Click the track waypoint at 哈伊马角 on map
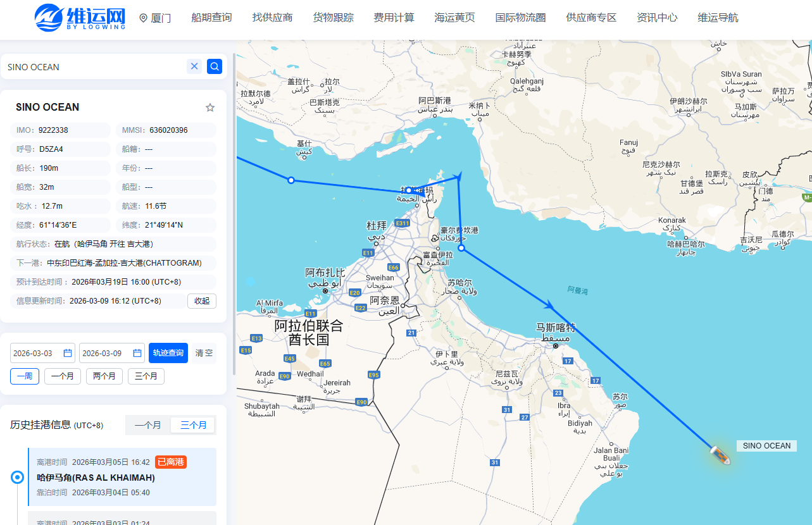The width and height of the screenshot is (812, 525). (x=409, y=190)
